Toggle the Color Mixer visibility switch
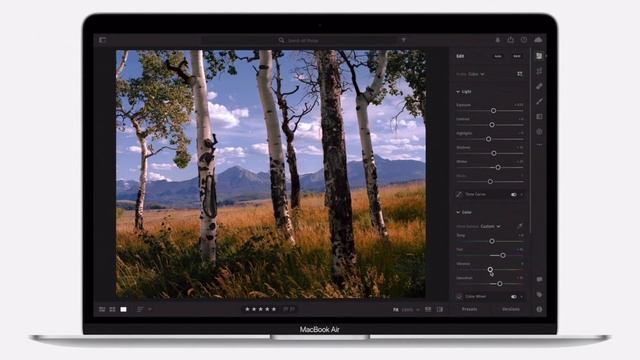The width and height of the screenshot is (640, 360). pos(513,297)
